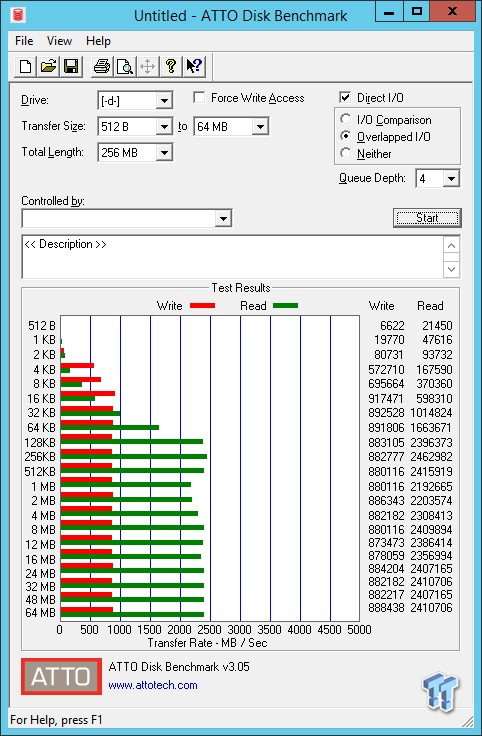Viewport: 482px width, 736px height.
Task: Open the File menu
Action: [24, 41]
